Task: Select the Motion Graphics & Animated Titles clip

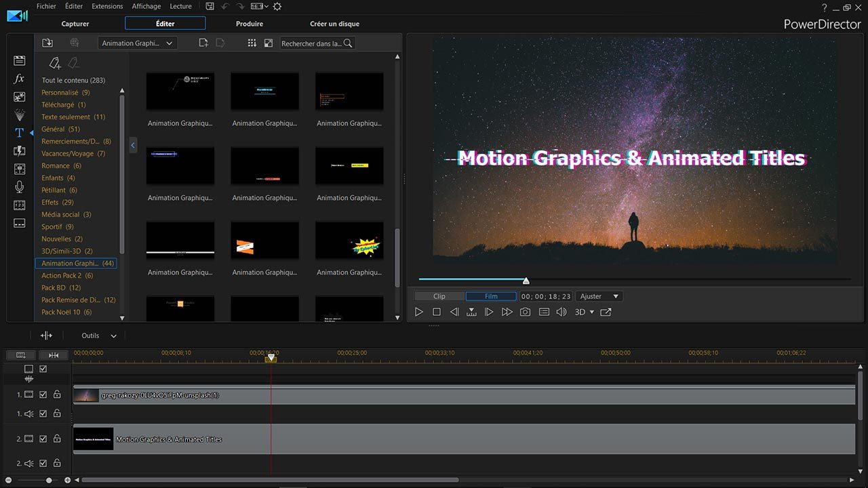Action: (x=464, y=439)
